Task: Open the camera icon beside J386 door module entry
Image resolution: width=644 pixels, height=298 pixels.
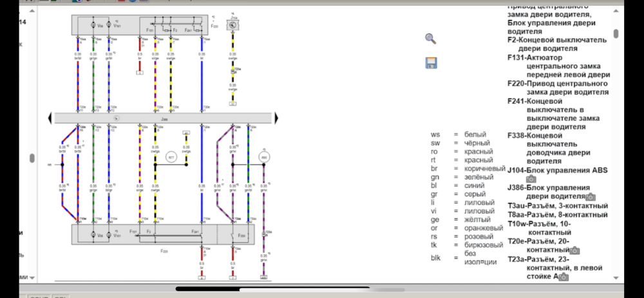Action: [x=591, y=197]
